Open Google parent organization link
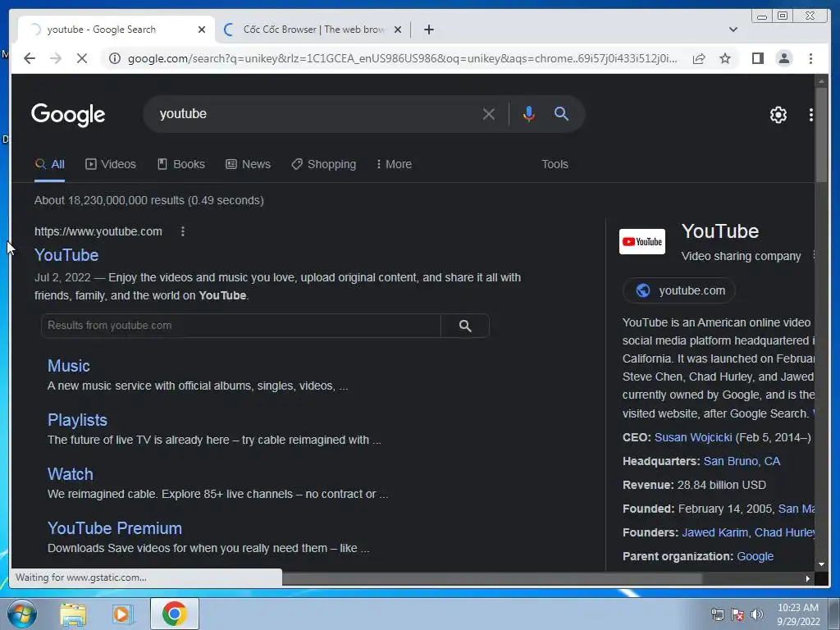This screenshot has height=630, width=840. [755, 556]
